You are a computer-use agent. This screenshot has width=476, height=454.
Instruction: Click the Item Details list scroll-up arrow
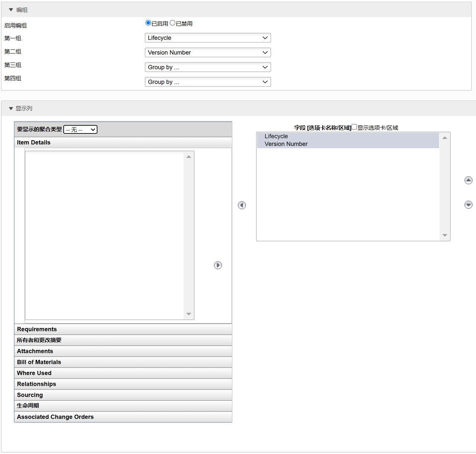[189, 157]
